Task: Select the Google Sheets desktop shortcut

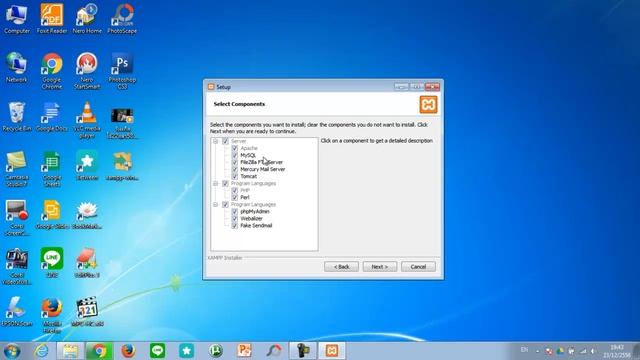Action: [x=52, y=169]
